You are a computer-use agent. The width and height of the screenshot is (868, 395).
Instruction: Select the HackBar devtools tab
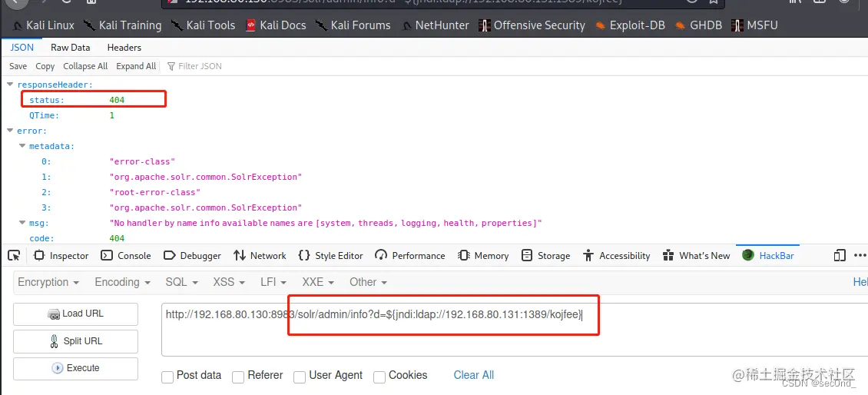(x=768, y=255)
